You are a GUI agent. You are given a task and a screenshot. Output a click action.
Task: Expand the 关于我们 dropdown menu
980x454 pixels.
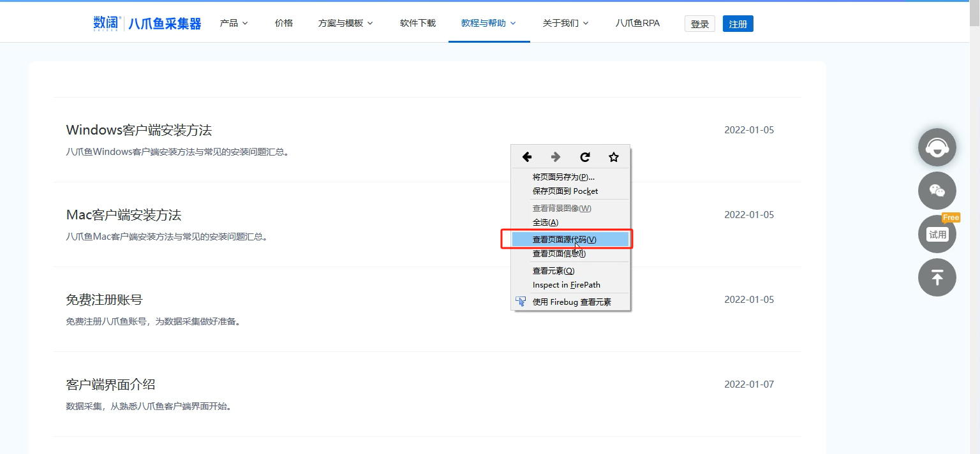tap(565, 23)
